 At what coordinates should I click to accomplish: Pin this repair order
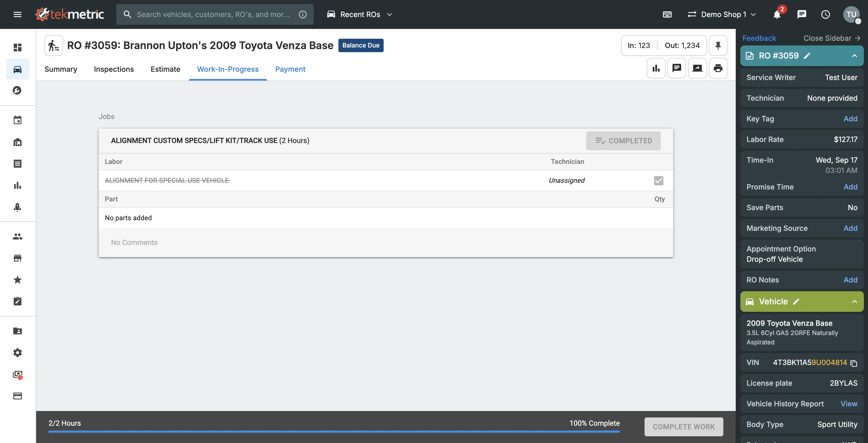coord(718,45)
